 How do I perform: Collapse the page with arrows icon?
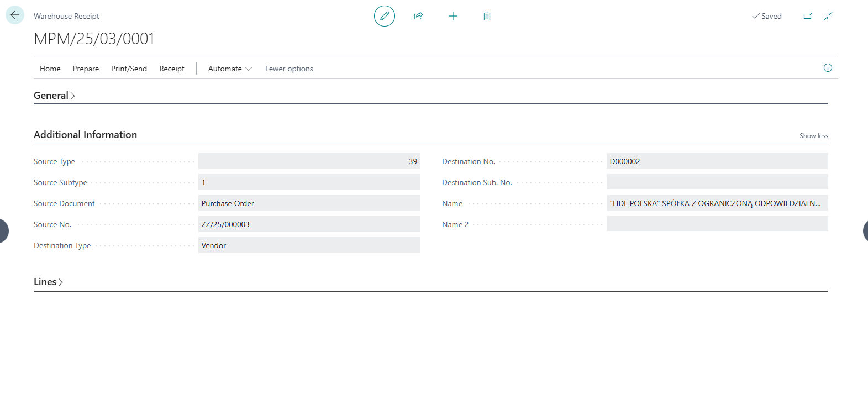pyautogui.click(x=828, y=16)
